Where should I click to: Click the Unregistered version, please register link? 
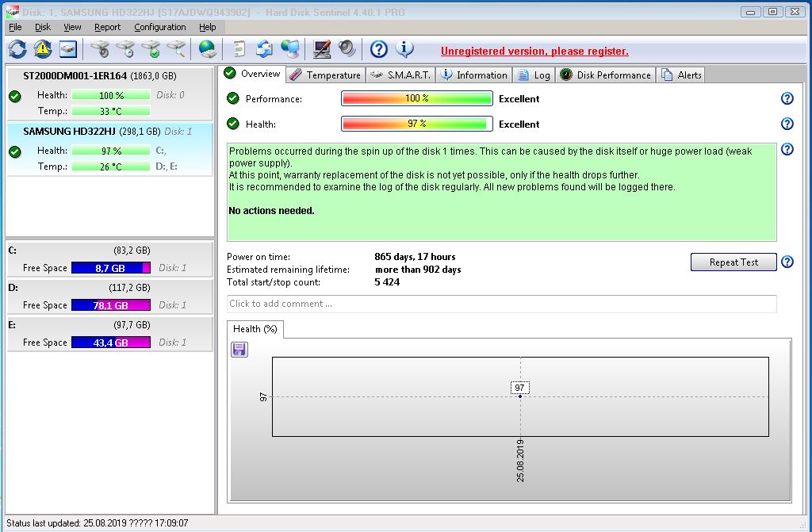click(534, 51)
